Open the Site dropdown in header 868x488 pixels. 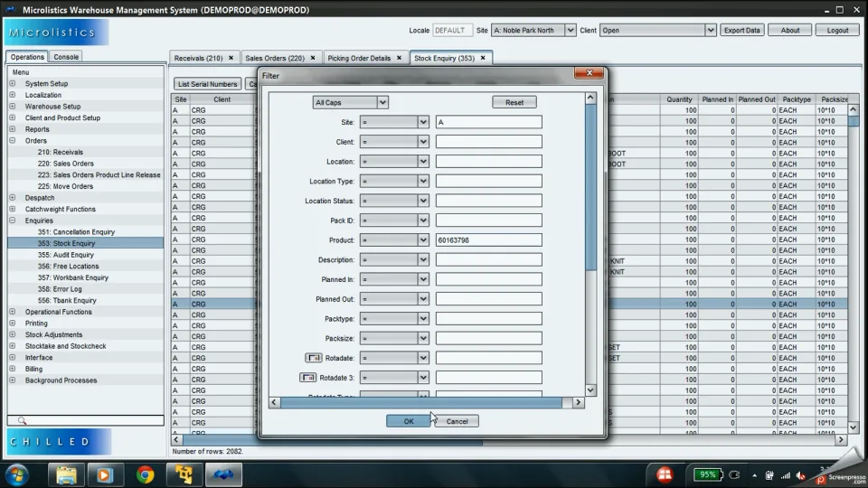pos(570,30)
